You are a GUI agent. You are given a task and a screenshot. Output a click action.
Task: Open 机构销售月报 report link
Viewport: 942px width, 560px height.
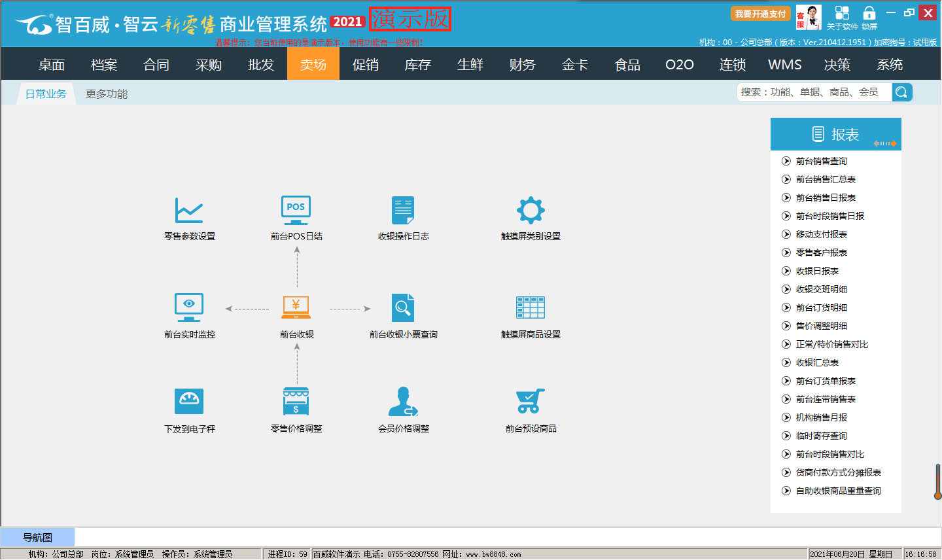tap(821, 417)
